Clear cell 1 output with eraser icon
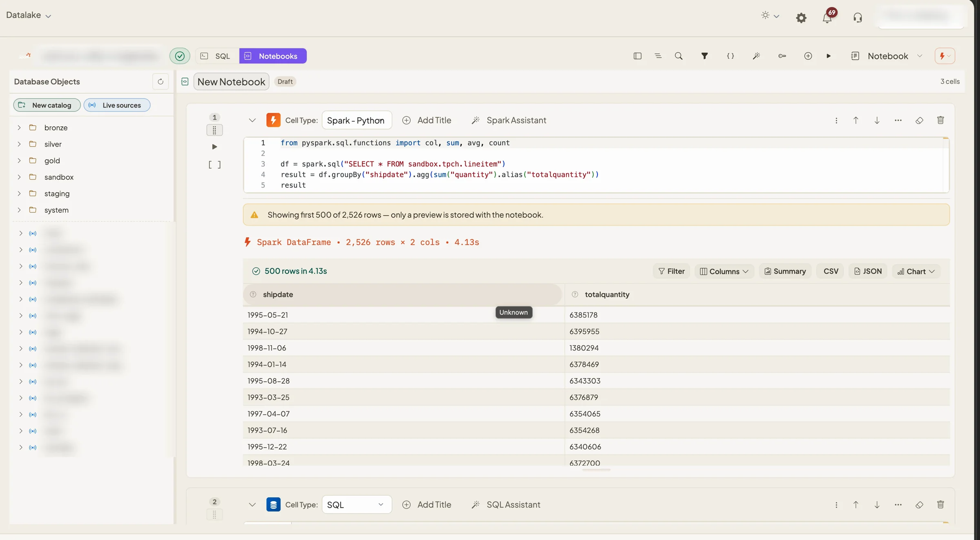This screenshot has height=540, width=980. click(919, 120)
